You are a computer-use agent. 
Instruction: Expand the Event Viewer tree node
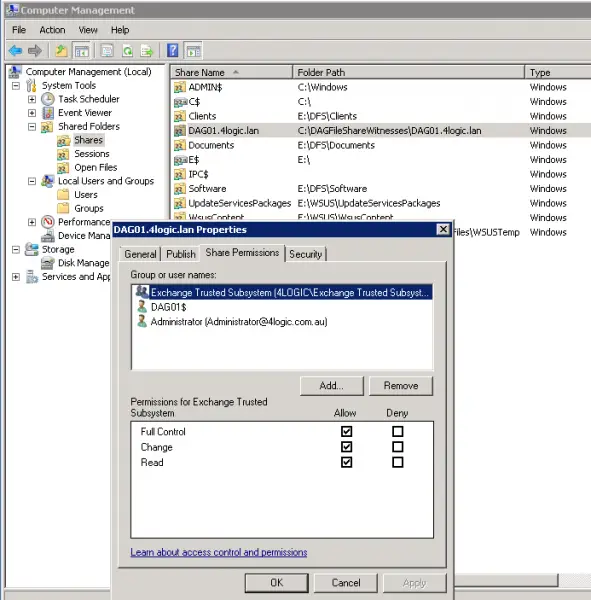click(x=32, y=113)
